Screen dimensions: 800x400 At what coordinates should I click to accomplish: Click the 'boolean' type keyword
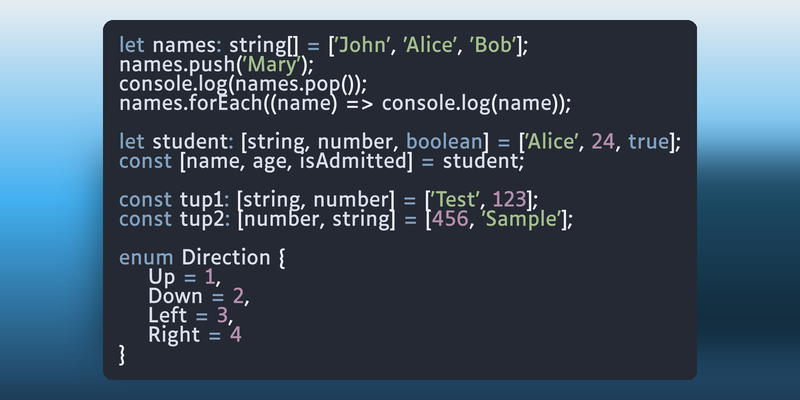point(444,142)
